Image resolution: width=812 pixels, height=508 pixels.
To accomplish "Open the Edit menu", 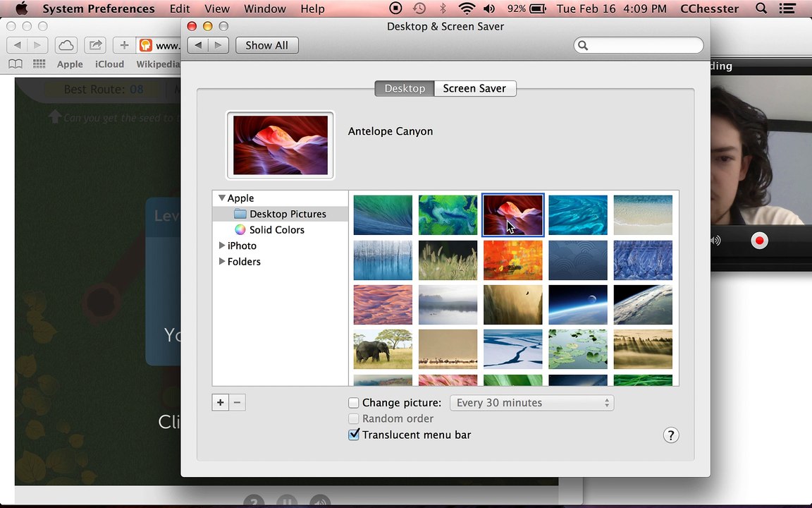I will [x=180, y=8].
